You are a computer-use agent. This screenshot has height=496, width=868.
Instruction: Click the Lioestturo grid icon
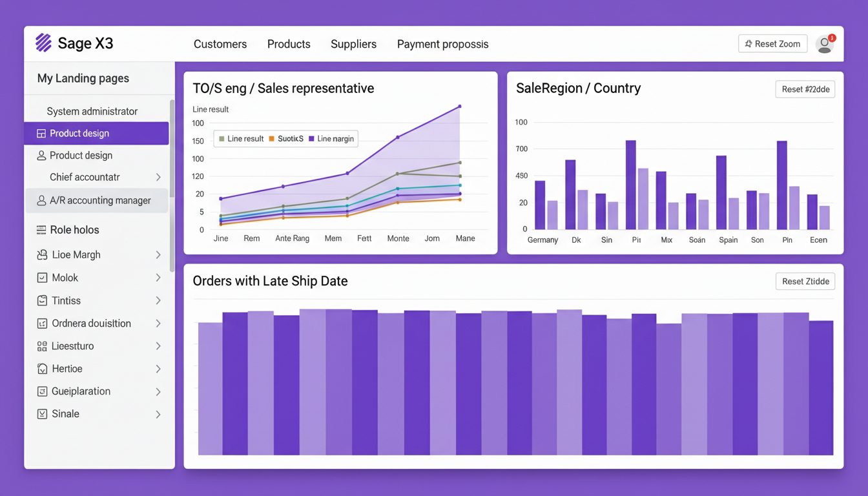click(x=42, y=346)
